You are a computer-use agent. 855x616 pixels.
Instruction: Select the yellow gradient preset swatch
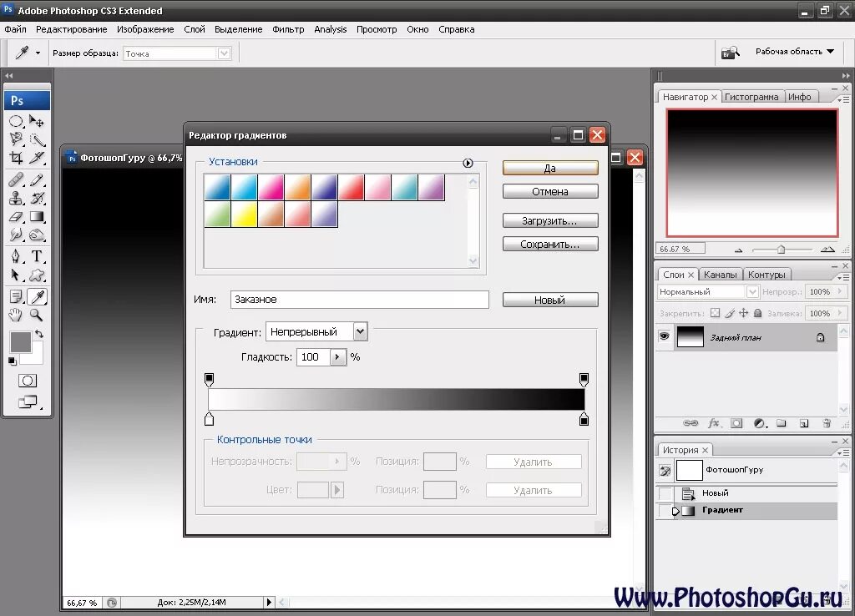click(244, 214)
